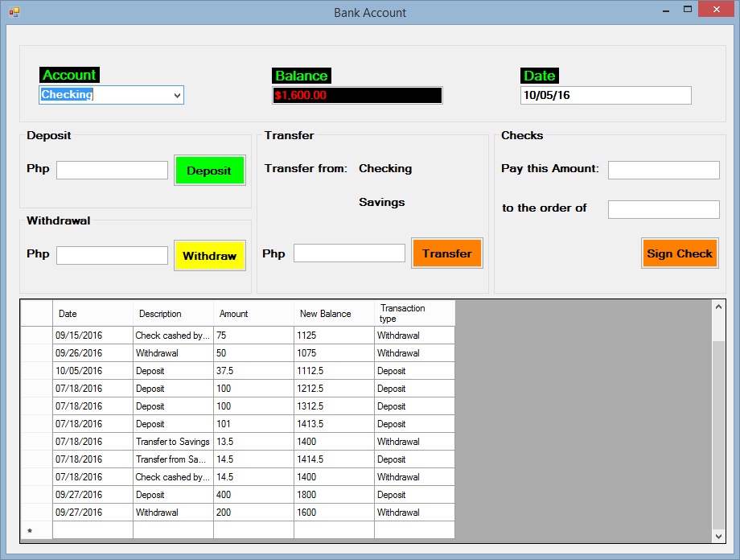Choose "Checking" as the transfer source

pyautogui.click(x=384, y=168)
